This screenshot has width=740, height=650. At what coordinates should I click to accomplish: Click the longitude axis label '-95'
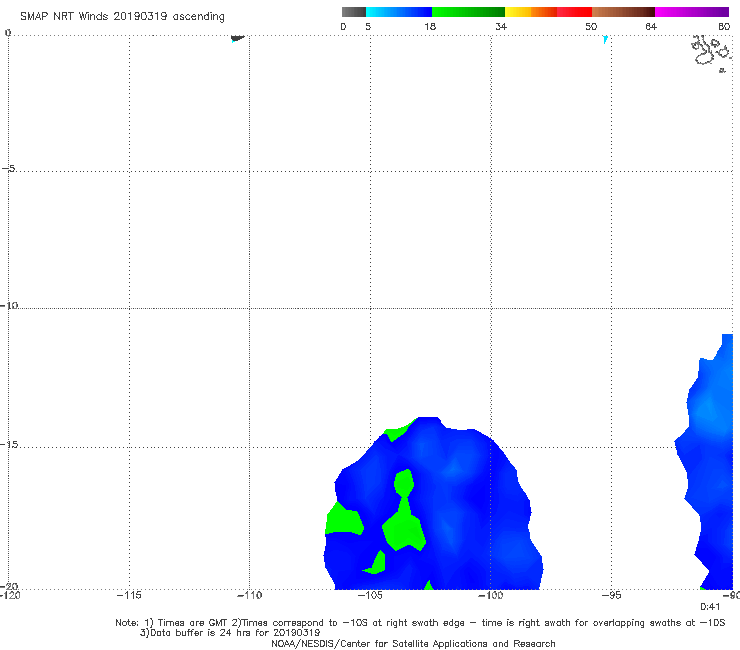pyautogui.click(x=612, y=595)
